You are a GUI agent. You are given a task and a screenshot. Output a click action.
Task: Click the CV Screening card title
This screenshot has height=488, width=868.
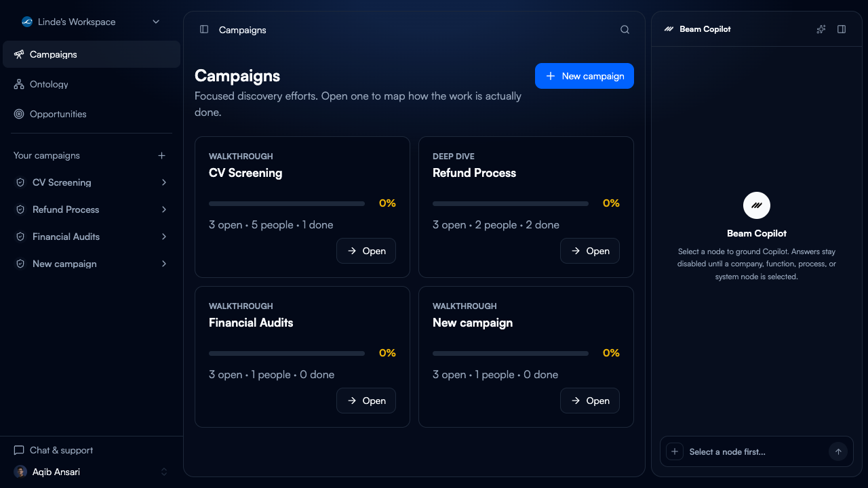pos(245,173)
